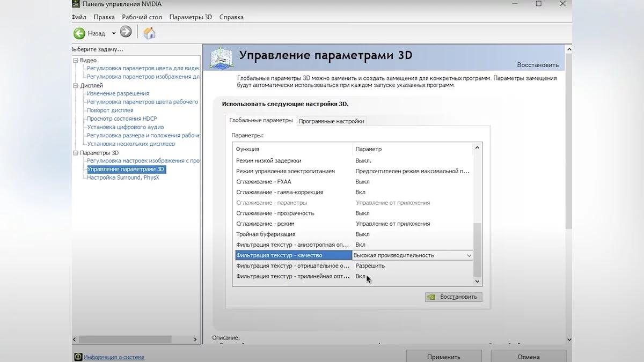
Task: Select Регулировка настроек изображения с просмотром item
Action: [143, 161]
